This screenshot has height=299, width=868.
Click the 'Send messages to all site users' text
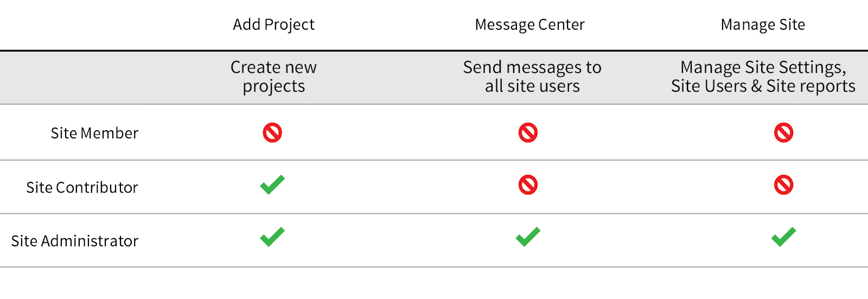(x=532, y=77)
